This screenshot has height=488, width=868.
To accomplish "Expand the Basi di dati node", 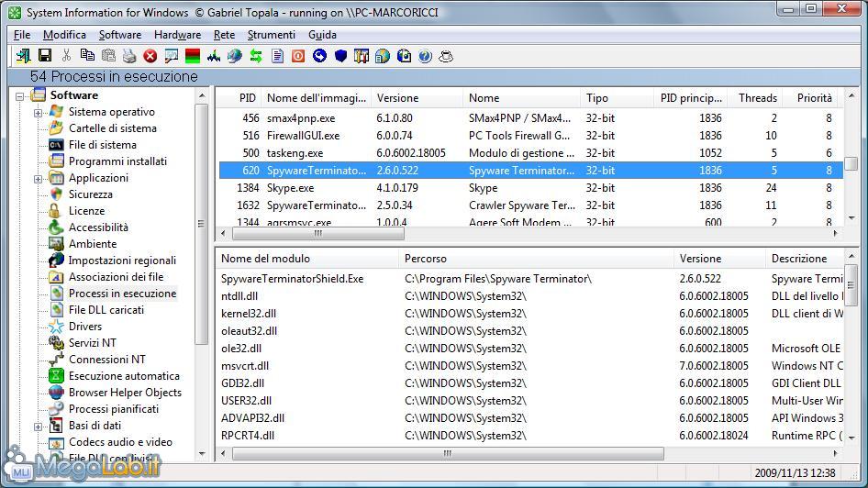I will coord(38,426).
